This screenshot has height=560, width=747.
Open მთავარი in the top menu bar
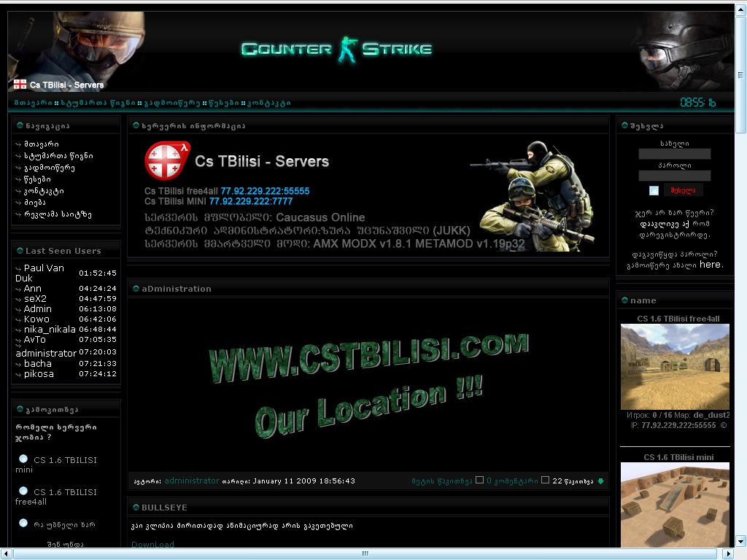tap(33, 103)
